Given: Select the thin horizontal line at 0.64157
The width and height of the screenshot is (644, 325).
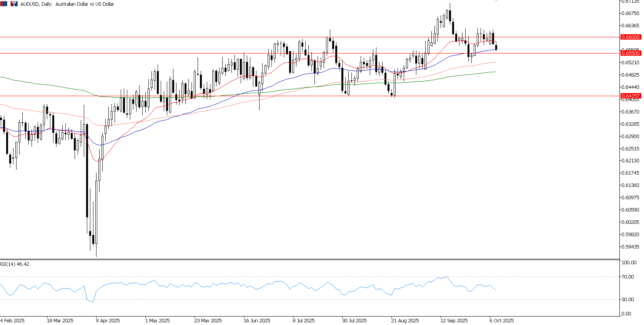Looking at the screenshot, I should tap(308, 96).
